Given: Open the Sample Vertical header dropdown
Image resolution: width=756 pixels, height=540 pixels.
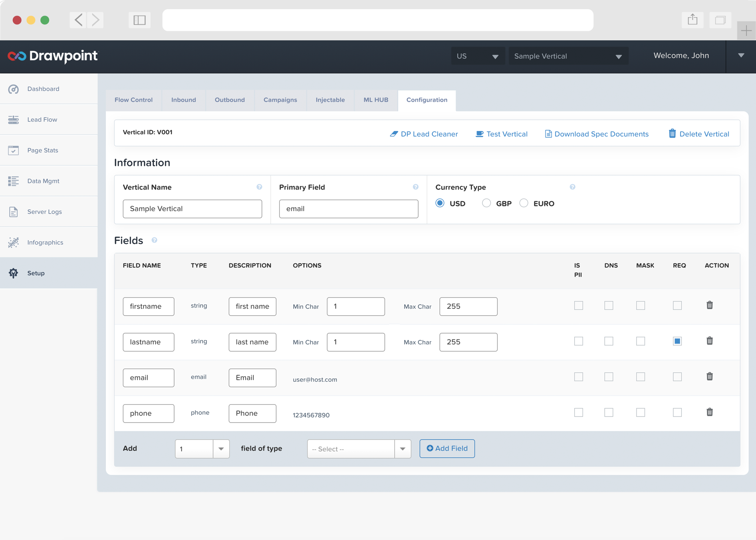Looking at the screenshot, I should [x=567, y=56].
